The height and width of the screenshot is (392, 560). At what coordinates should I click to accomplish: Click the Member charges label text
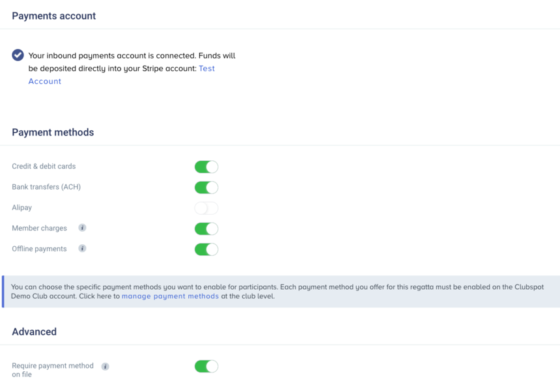pyautogui.click(x=39, y=228)
